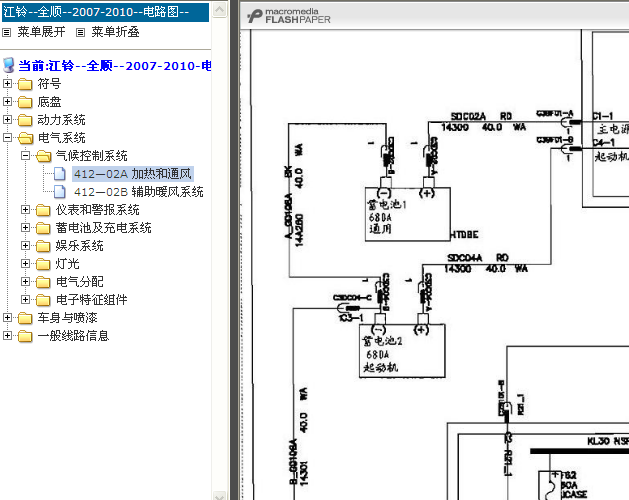
Task: Click the sidebar scrollbar down arrow
Action: pyautogui.click(x=219, y=496)
